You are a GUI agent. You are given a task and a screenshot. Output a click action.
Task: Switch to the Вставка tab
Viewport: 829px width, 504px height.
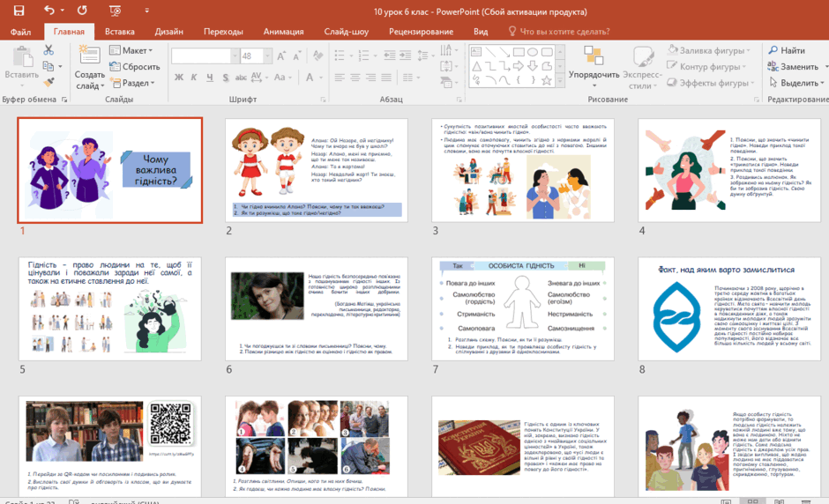point(119,32)
